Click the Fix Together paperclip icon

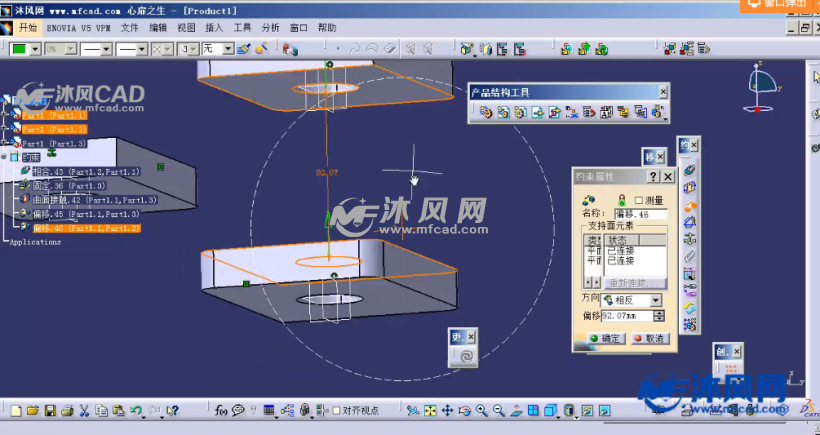coord(690,256)
